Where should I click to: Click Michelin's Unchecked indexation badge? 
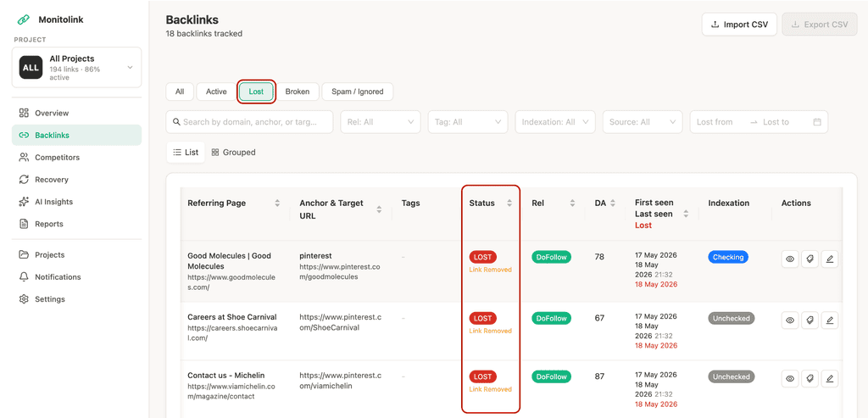[x=732, y=376]
